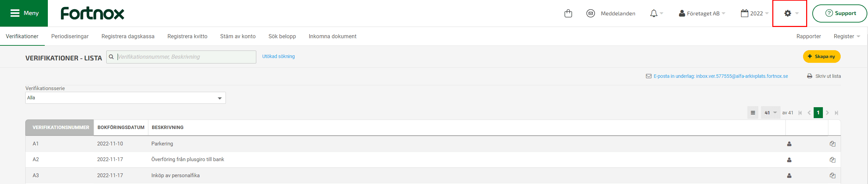Click the Skapa ny button

click(x=822, y=56)
